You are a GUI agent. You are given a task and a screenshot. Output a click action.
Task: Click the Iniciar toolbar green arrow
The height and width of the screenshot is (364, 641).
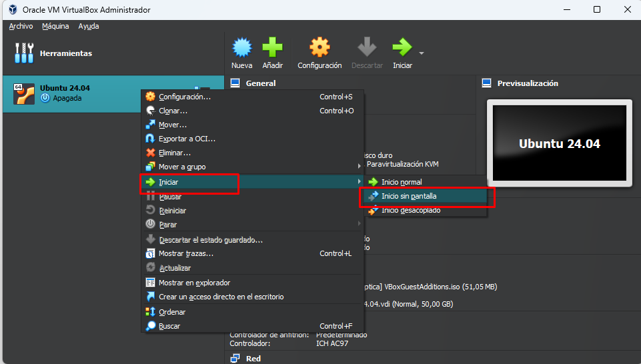click(402, 47)
